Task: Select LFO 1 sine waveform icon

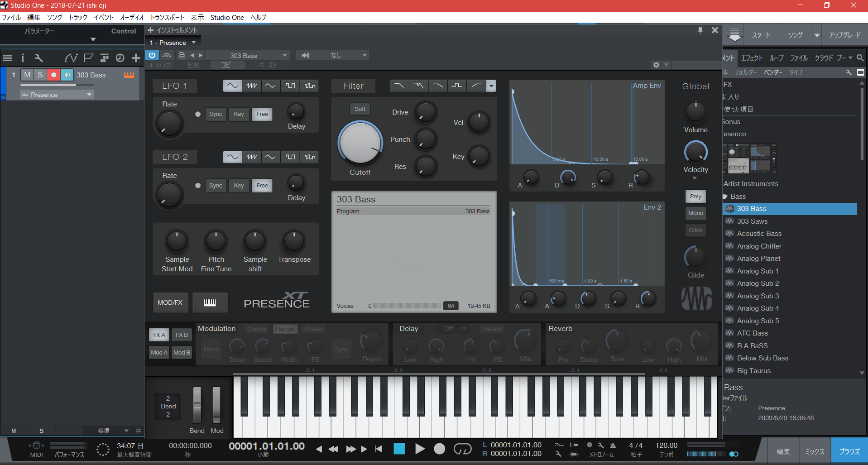Action: coord(232,86)
